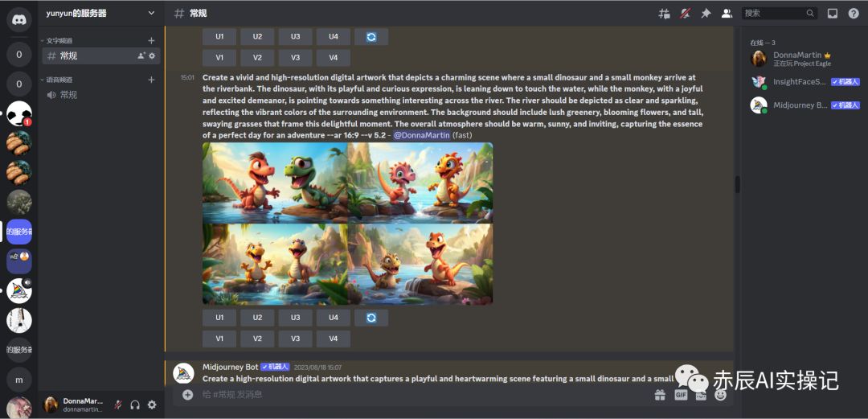Click the 搜索 search field
The image size is (868, 419).
772,14
